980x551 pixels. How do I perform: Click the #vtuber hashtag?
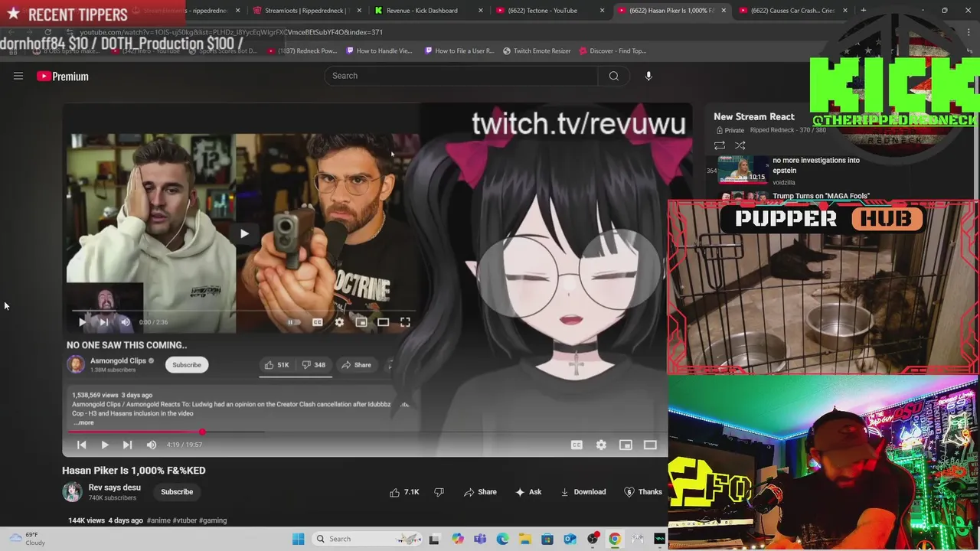(185, 520)
